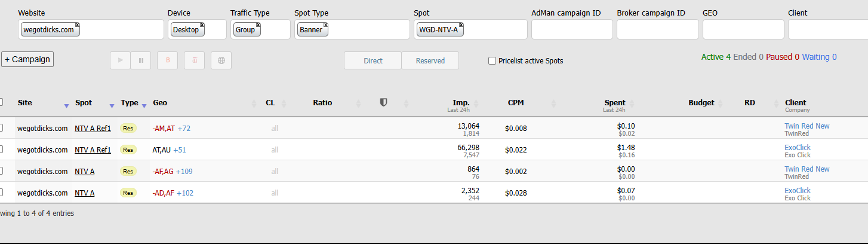Click the AdMan campaign ID input field

pyautogui.click(x=572, y=29)
